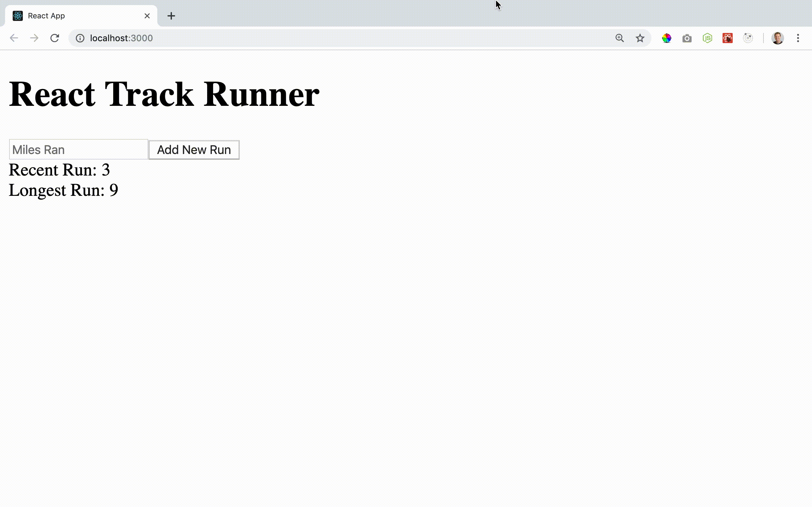Click the localhost:3000 address bar

point(121,38)
